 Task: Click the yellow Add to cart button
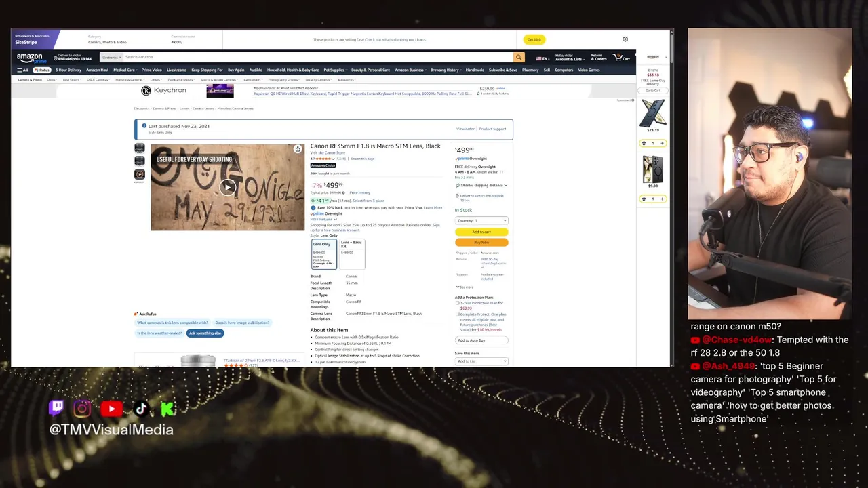481,232
